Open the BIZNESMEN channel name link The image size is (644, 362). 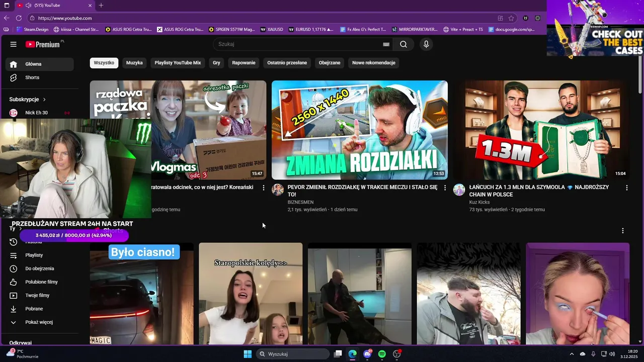point(300,202)
